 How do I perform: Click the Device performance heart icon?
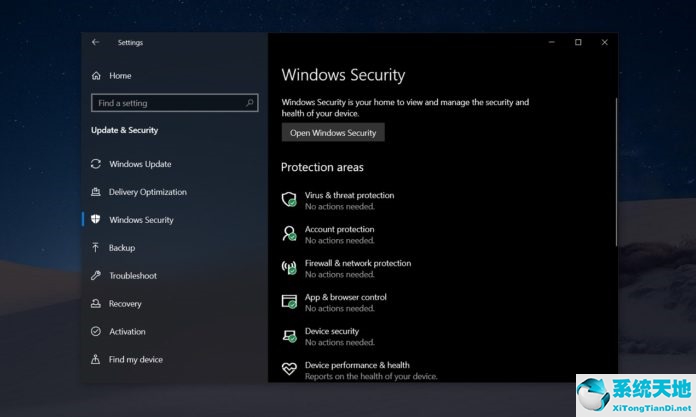289,369
